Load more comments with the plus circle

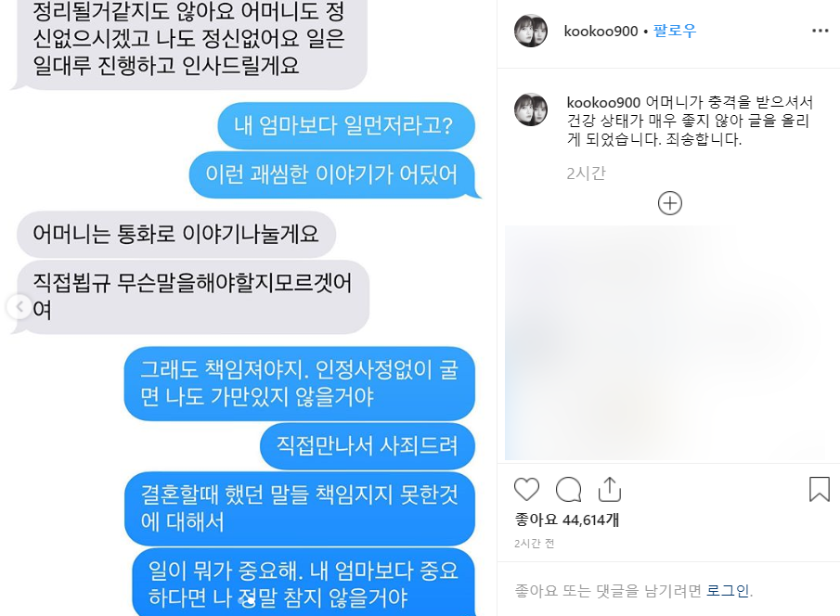[669, 203]
